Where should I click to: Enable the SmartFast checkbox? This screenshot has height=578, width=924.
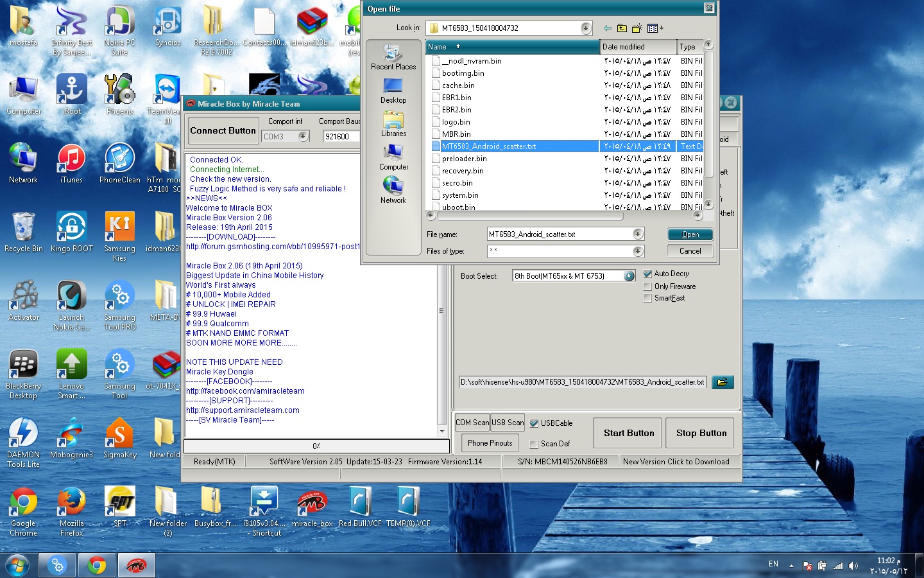(648, 298)
